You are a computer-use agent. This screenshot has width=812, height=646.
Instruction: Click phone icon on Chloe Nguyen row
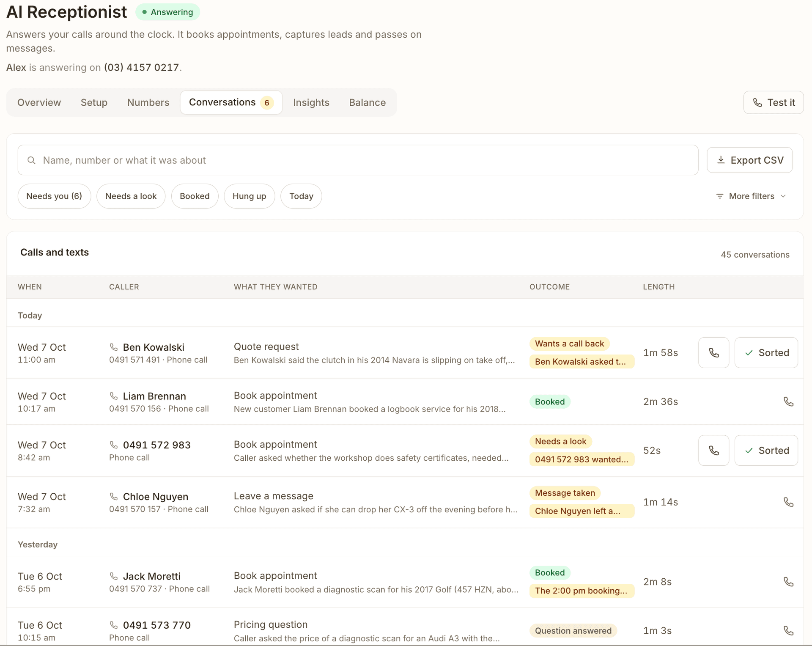(x=788, y=502)
